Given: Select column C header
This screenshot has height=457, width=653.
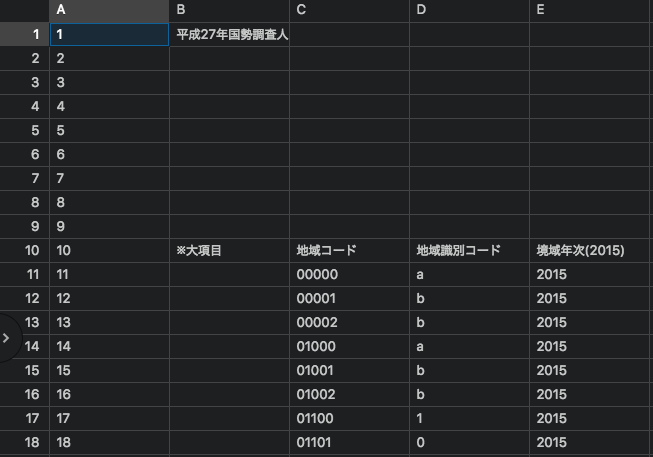Looking at the screenshot, I should coord(349,10).
